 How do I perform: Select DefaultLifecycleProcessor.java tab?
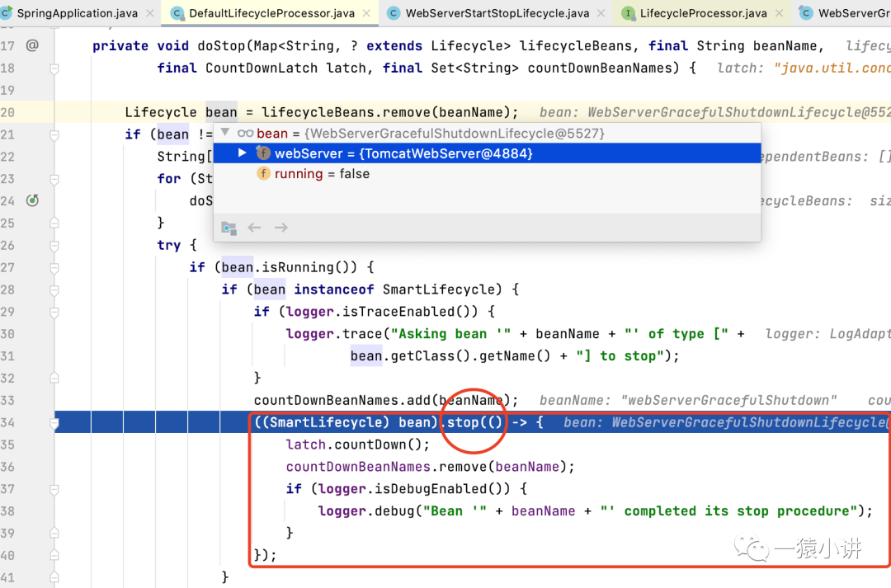271,13
